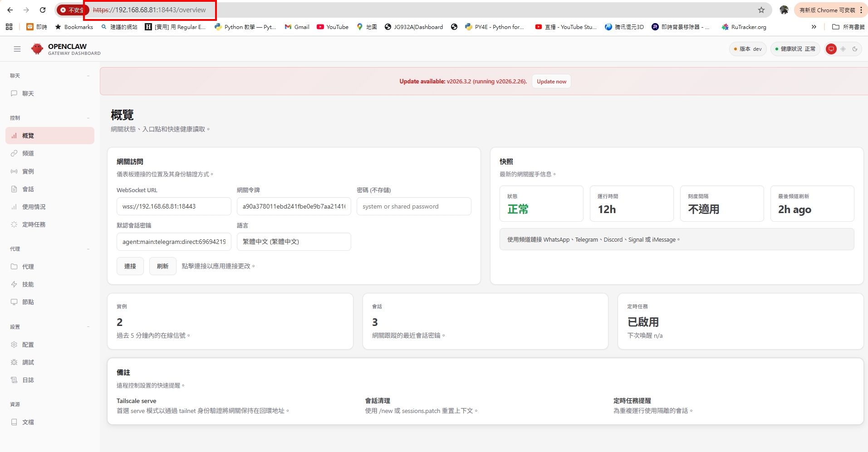This screenshot has width=868, height=452.
Task: Collapse the 代理 sidebar section
Action: (88, 249)
